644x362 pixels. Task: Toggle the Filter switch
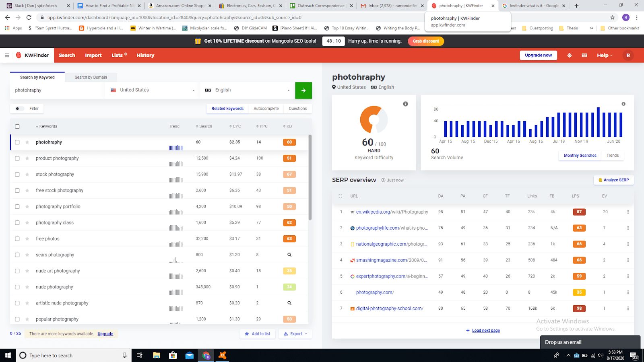19,109
